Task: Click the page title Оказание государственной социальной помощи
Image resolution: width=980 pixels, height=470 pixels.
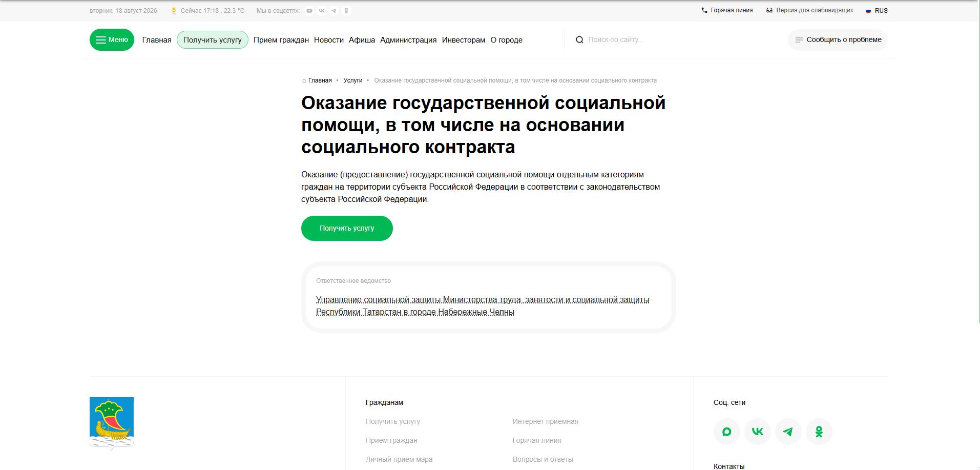Action: 483,125
